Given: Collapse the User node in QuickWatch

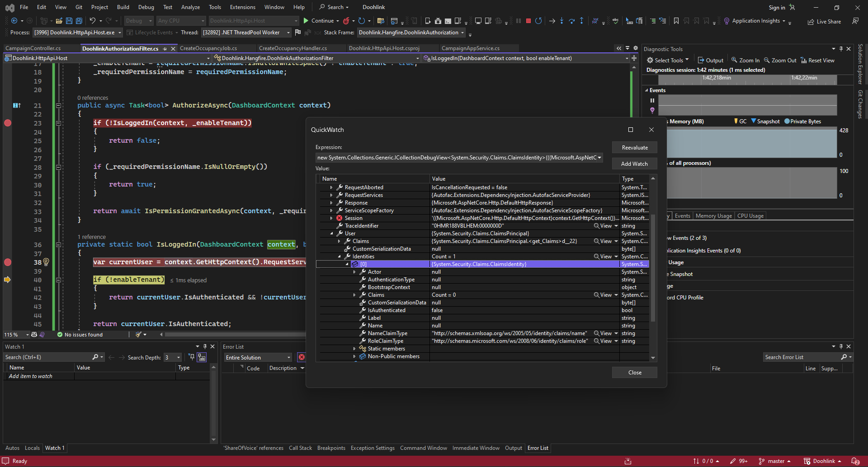Looking at the screenshot, I should (331, 233).
